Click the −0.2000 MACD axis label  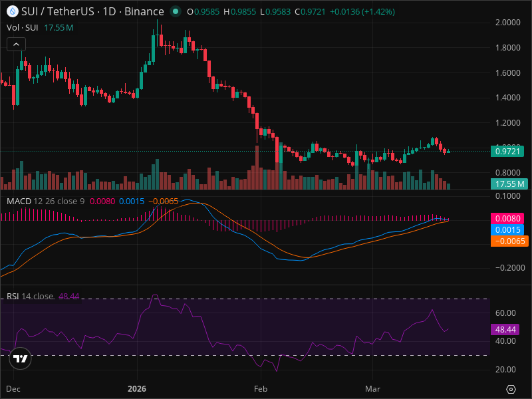click(x=510, y=268)
